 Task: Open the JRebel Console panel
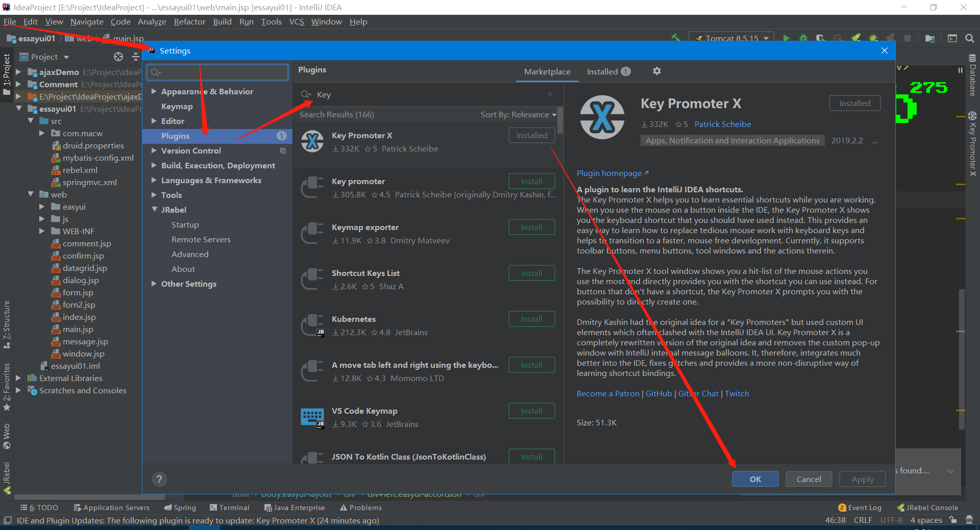point(927,508)
